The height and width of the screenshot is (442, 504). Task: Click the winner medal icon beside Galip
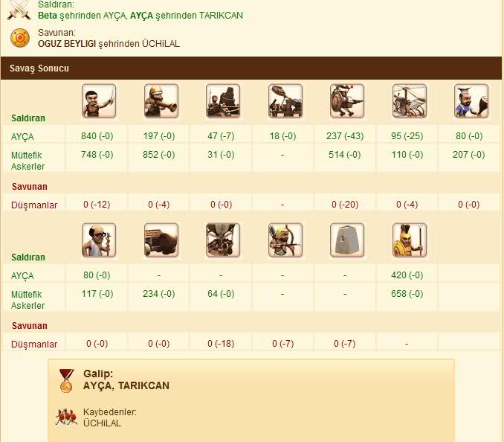(x=67, y=381)
